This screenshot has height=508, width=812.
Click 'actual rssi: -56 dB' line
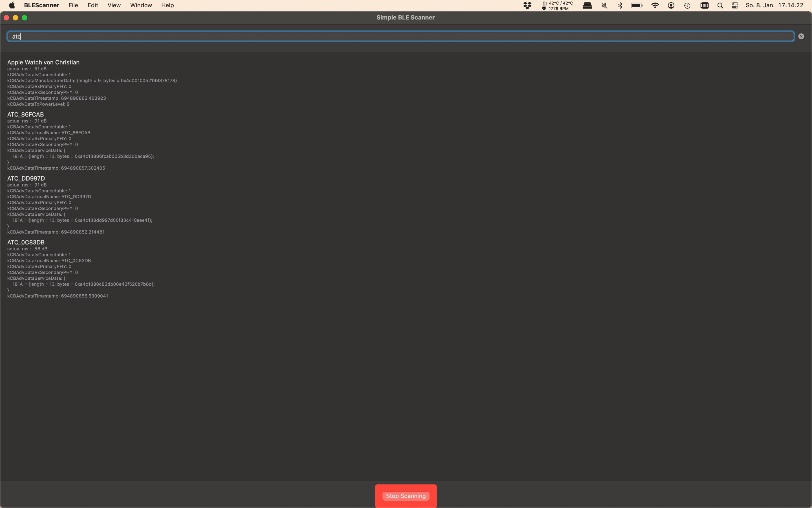[x=27, y=249]
